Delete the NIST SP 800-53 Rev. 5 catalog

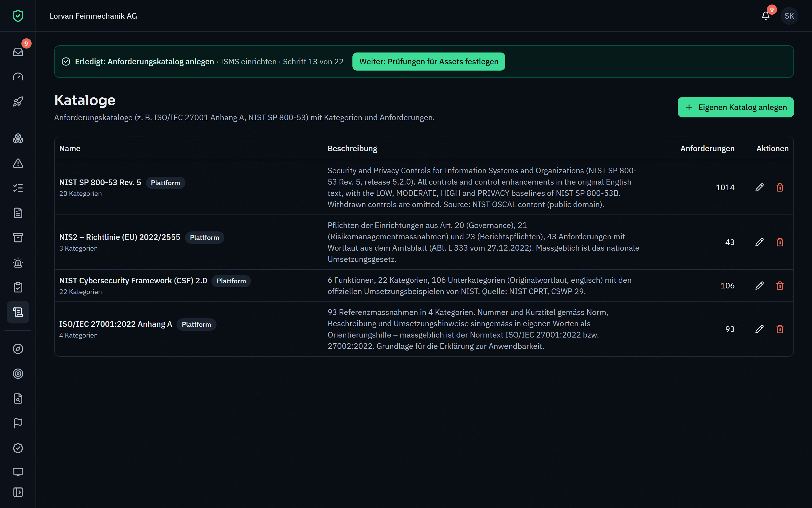(x=780, y=187)
